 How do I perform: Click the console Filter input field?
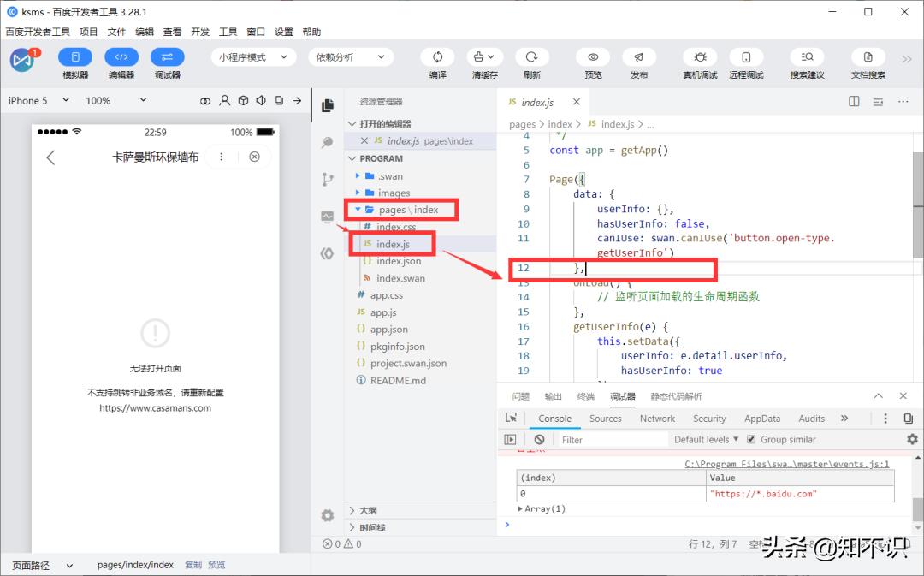click(x=612, y=440)
